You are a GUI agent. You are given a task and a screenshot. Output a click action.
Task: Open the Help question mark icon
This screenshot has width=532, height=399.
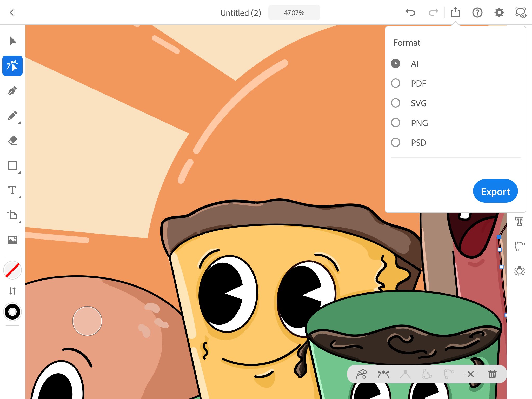tap(477, 12)
